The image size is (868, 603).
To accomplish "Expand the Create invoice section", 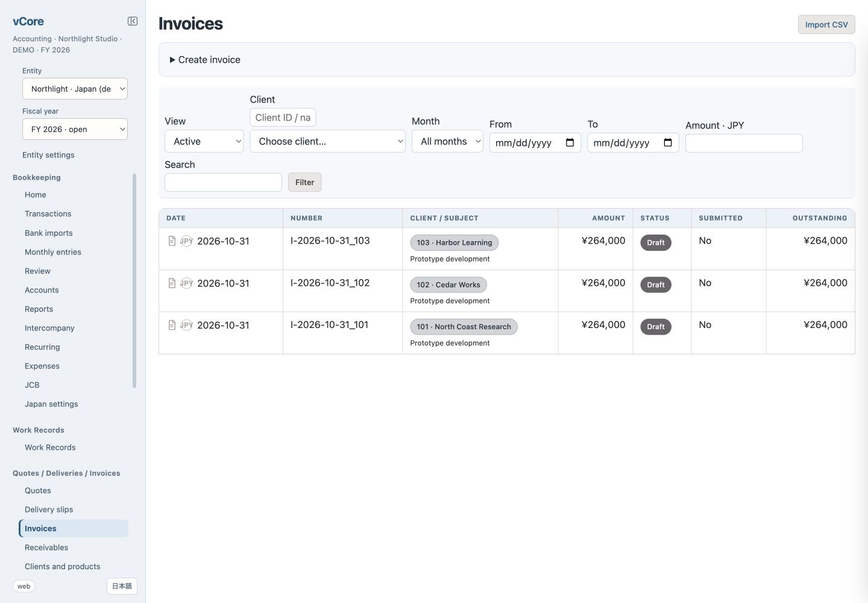I will (205, 60).
